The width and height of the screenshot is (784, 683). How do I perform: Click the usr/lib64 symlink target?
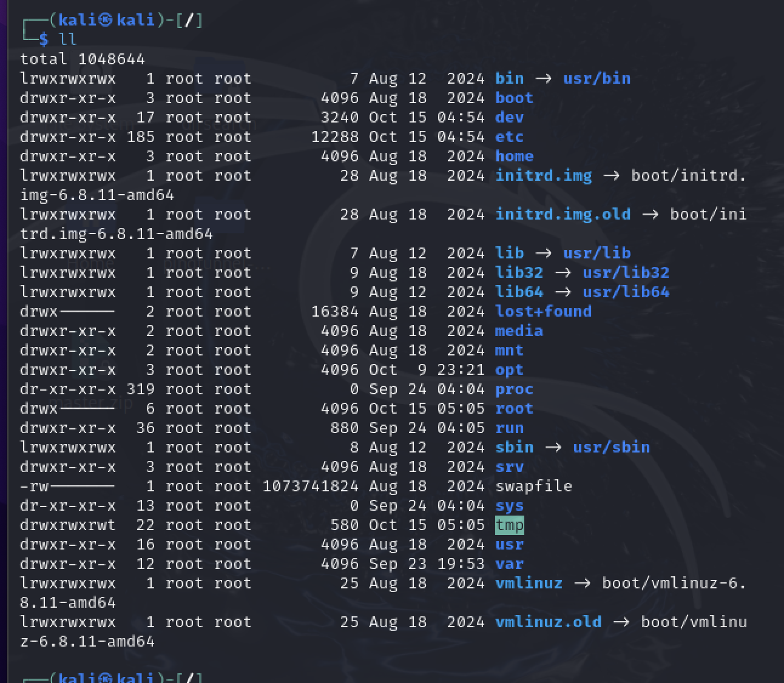click(x=626, y=292)
